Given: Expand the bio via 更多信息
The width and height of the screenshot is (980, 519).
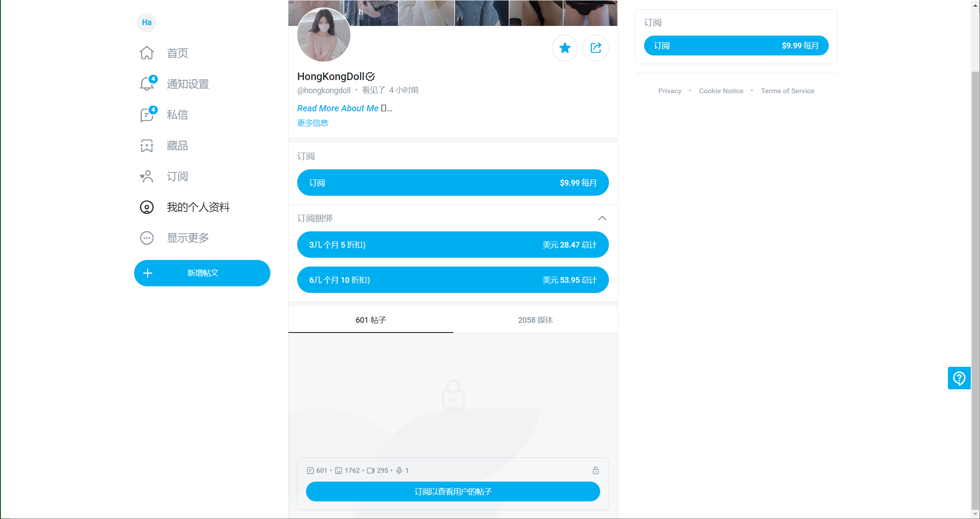Looking at the screenshot, I should [x=313, y=123].
